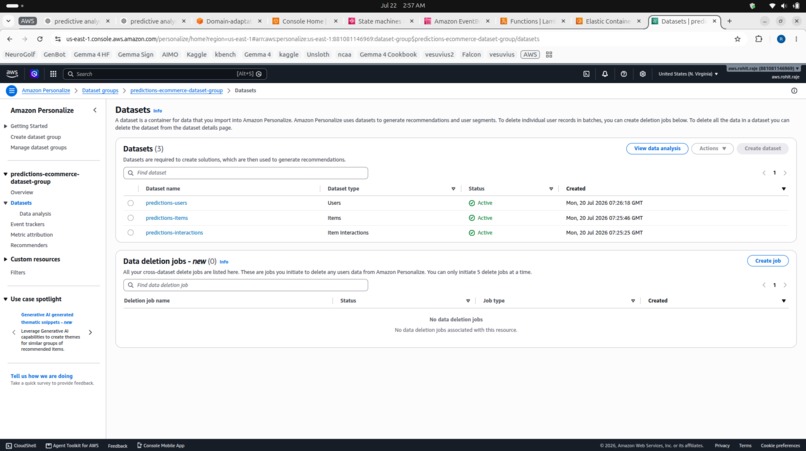Open the info panel icon at right
The image size is (806, 451).
[794, 91]
